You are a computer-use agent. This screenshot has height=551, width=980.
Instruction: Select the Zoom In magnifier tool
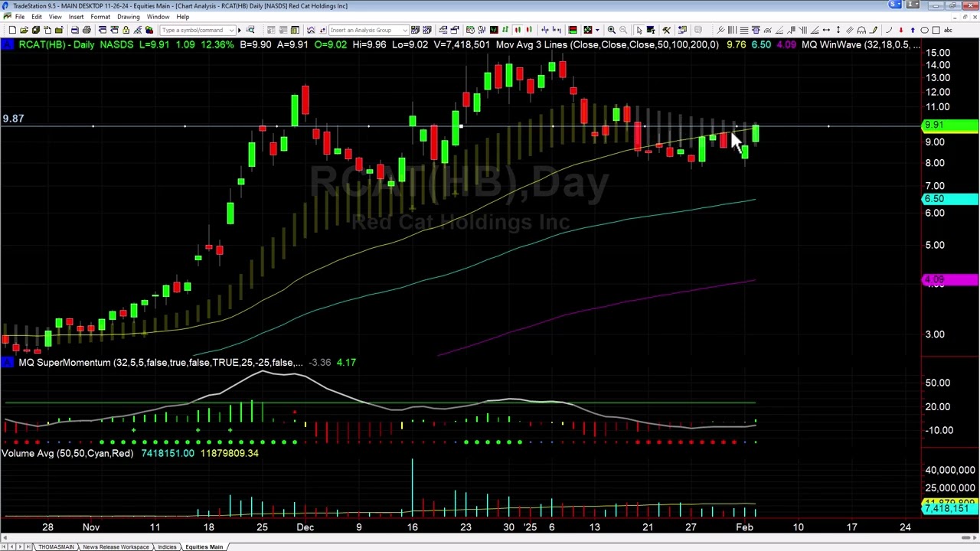tap(612, 30)
